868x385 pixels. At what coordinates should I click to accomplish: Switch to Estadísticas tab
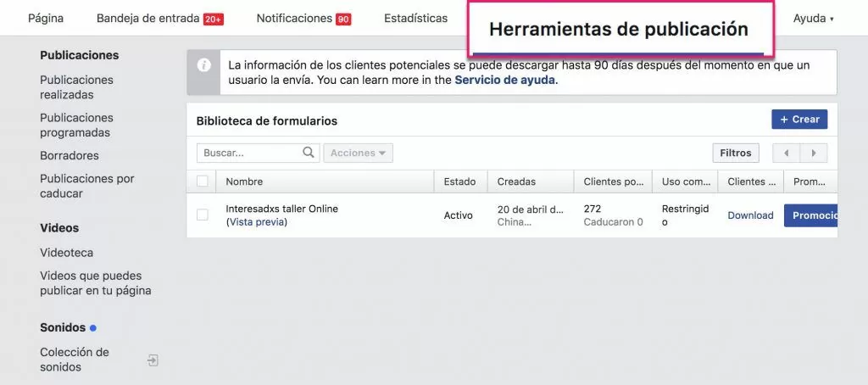[x=415, y=19]
